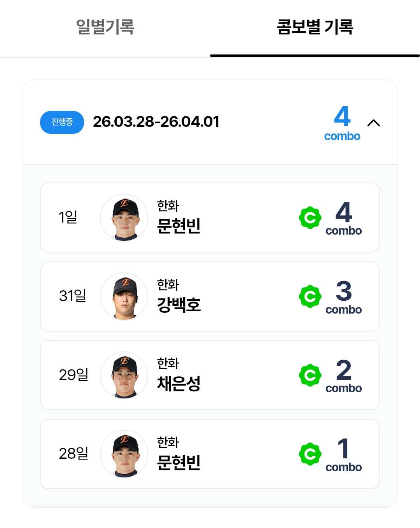Click the blue 진행중 status badge

pyautogui.click(x=62, y=122)
